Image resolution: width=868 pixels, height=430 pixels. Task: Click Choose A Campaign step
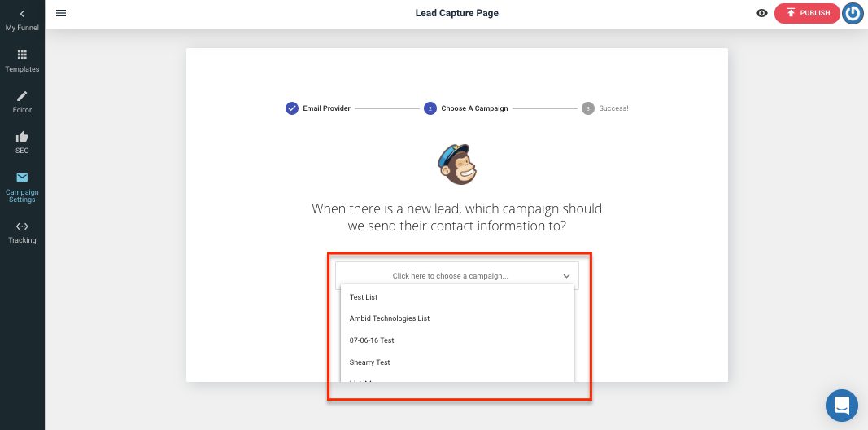tap(465, 108)
